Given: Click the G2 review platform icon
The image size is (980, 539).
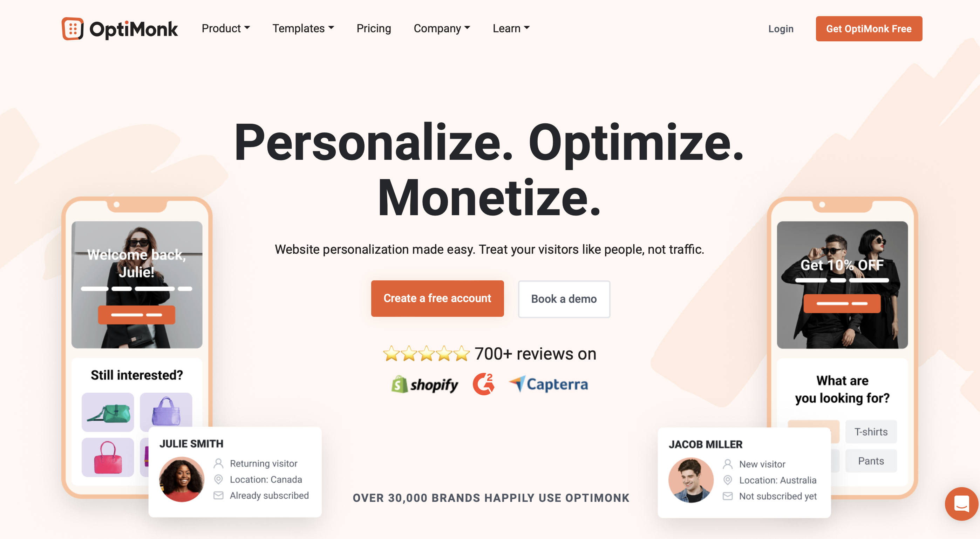Looking at the screenshot, I should click(482, 383).
